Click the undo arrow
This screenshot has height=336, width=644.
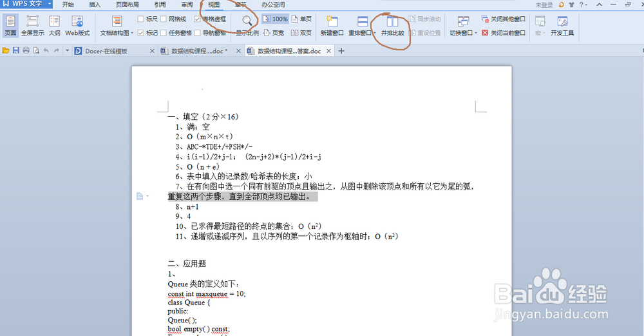46,50
